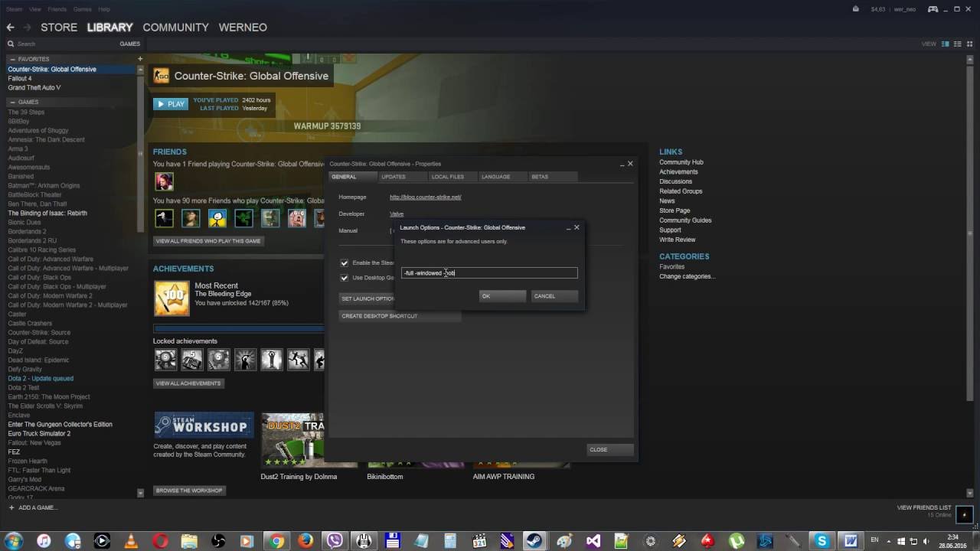Screen dimensions: 980x551
Task: Click the Steam Workshop banner
Action: click(204, 425)
